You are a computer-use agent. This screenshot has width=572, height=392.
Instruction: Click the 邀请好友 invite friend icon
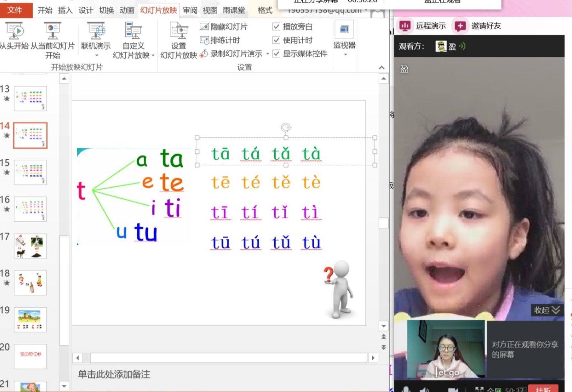click(x=460, y=26)
